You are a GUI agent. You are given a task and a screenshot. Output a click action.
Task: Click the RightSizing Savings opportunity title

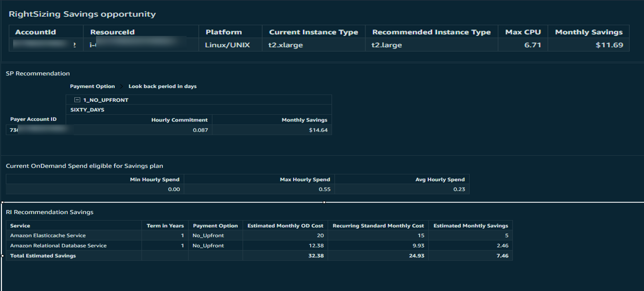(82, 14)
